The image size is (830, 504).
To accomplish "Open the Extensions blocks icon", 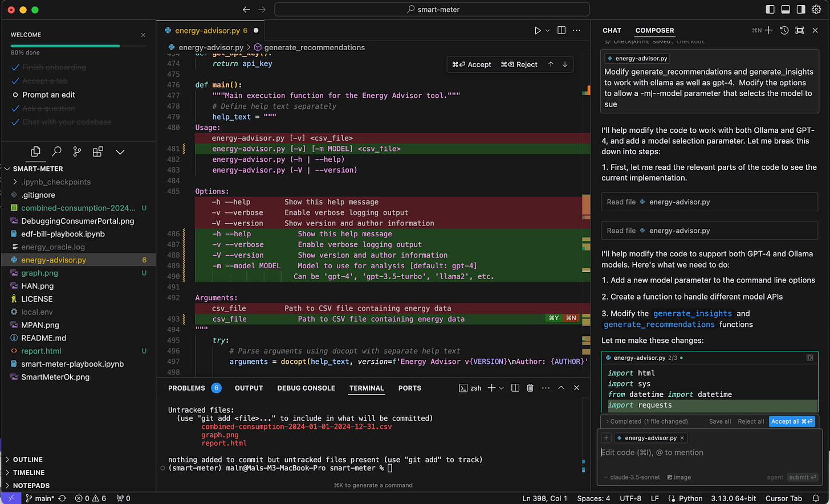I will 98,151.
